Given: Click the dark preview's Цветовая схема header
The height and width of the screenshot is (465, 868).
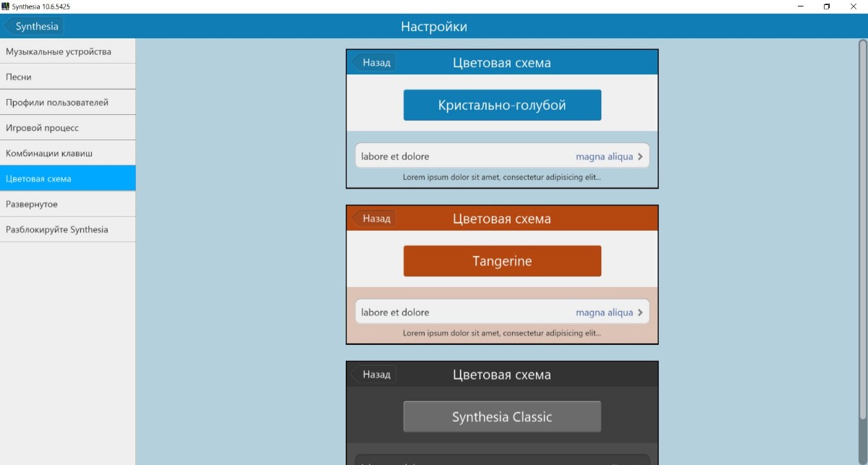Looking at the screenshot, I should coord(502,375).
